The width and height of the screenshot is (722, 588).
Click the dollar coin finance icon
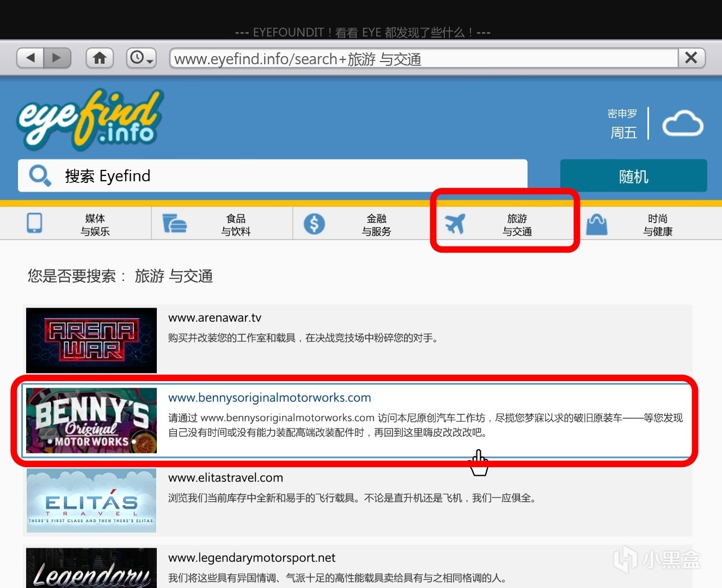(314, 224)
